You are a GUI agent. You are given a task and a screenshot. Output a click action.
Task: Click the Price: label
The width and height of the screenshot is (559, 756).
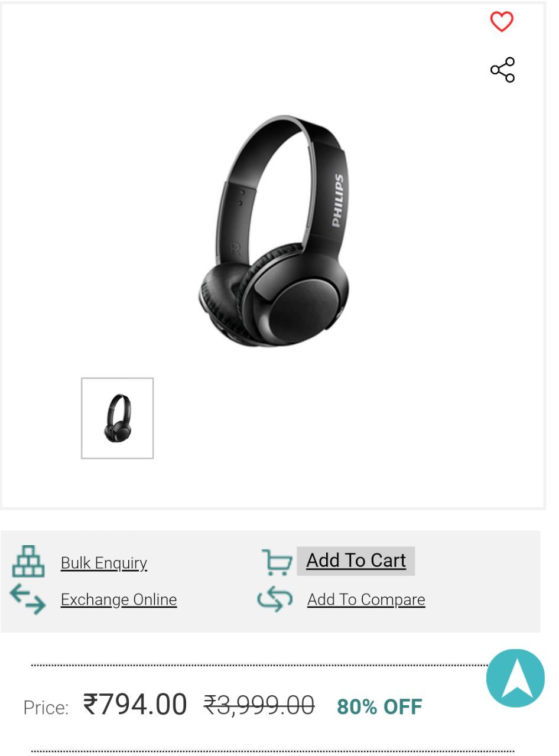tap(46, 708)
